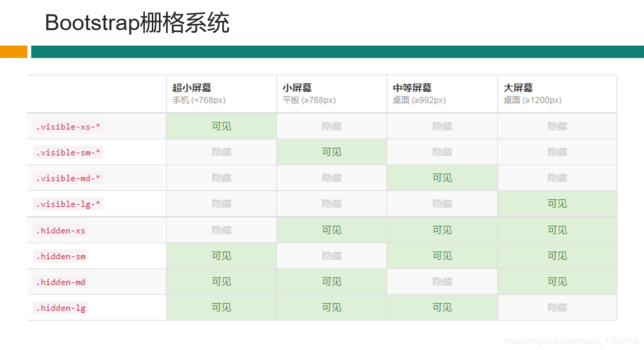The image size is (644, 350).
Task: Click "可见" under 小屏幕 in .hidden-lg row
Action: tap(331, 307)
